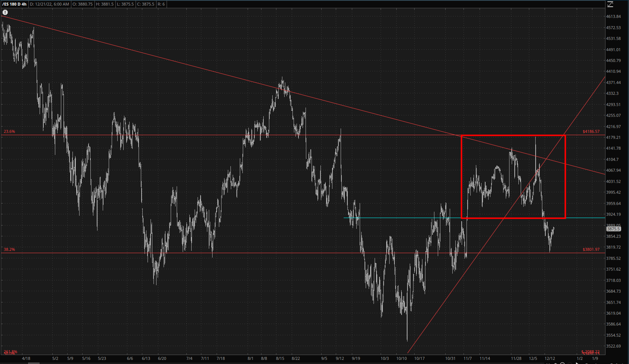Click the $3801.97 Fibonacci price label
629x364 pixels.
(591, 249)
